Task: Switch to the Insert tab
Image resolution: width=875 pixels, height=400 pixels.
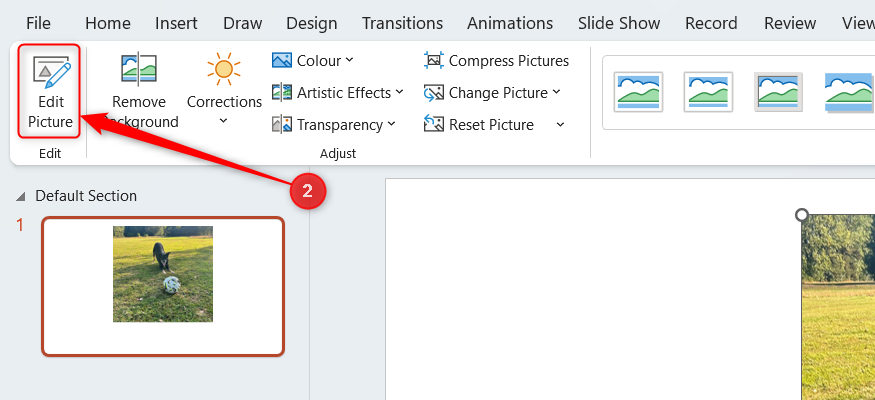Action: coord(176,23)
